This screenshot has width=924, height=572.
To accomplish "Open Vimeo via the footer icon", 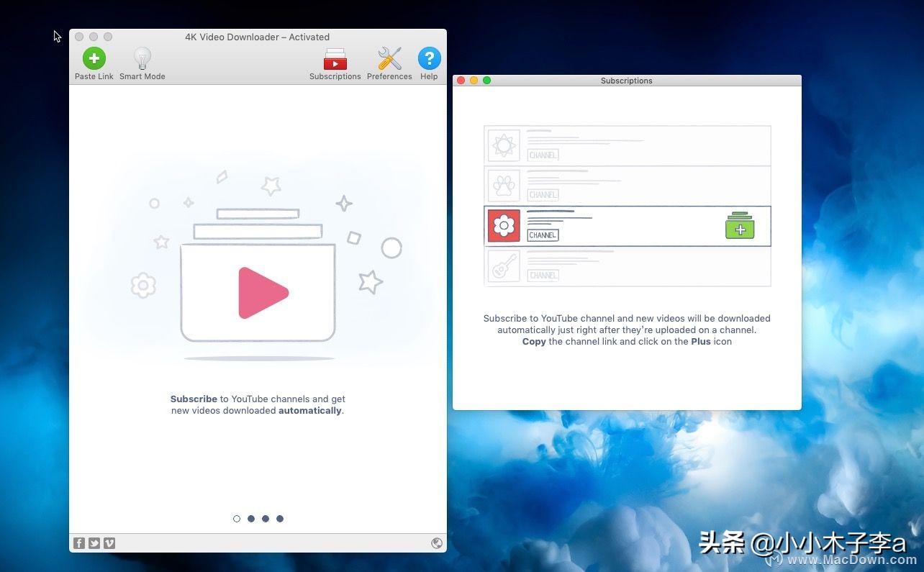I will pos(109,543).
